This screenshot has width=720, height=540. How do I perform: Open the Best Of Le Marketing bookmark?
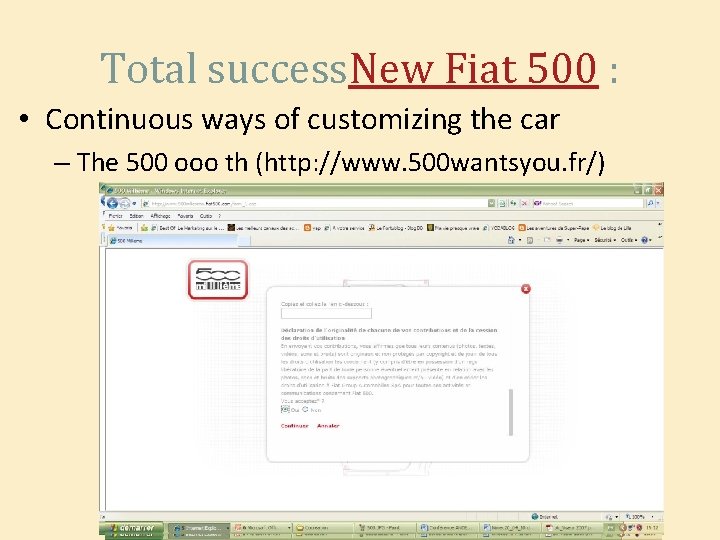pyautogui.click(x=187, y=228)
